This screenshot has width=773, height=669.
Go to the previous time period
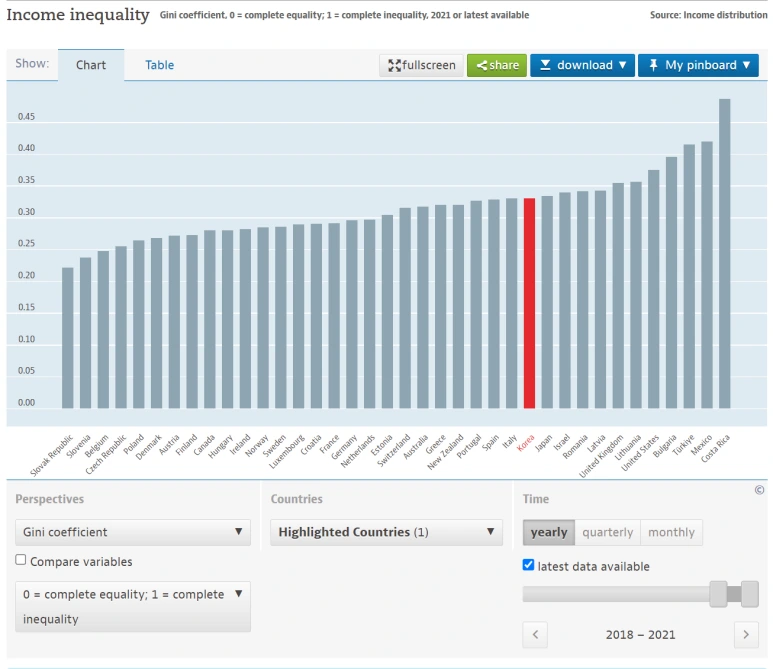coord(535,634)
